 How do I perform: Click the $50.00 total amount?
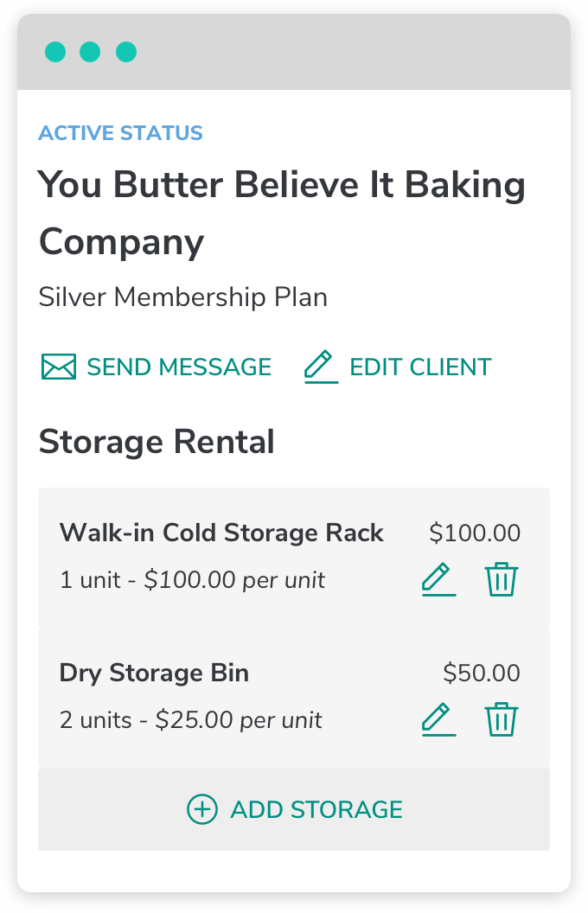click(482, 674)
